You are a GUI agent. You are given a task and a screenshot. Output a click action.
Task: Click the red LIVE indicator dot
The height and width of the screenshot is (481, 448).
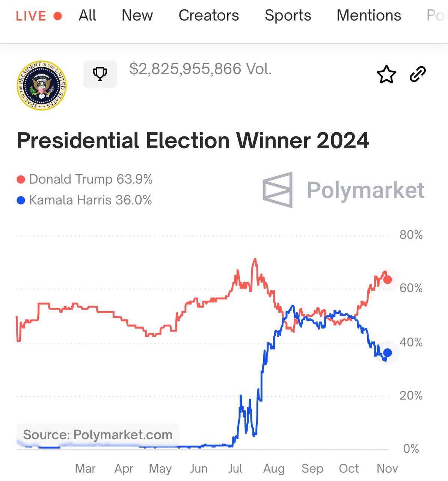(x=57, y=16)
